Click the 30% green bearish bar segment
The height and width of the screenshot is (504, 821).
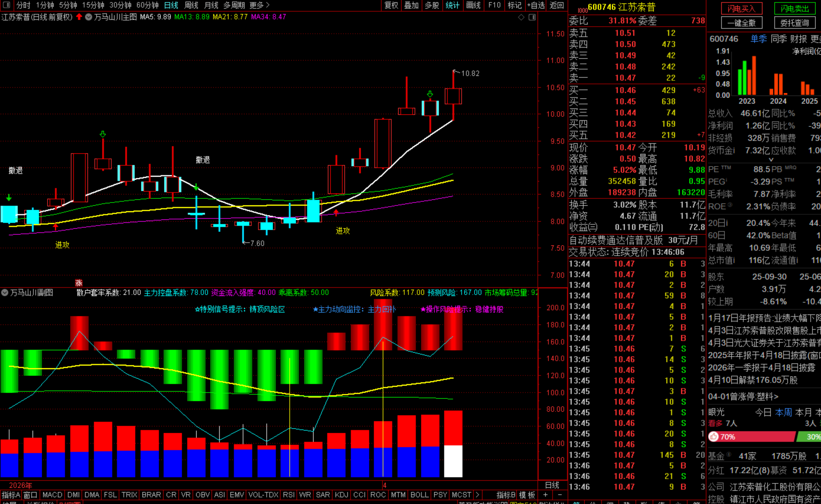point(809,437)
